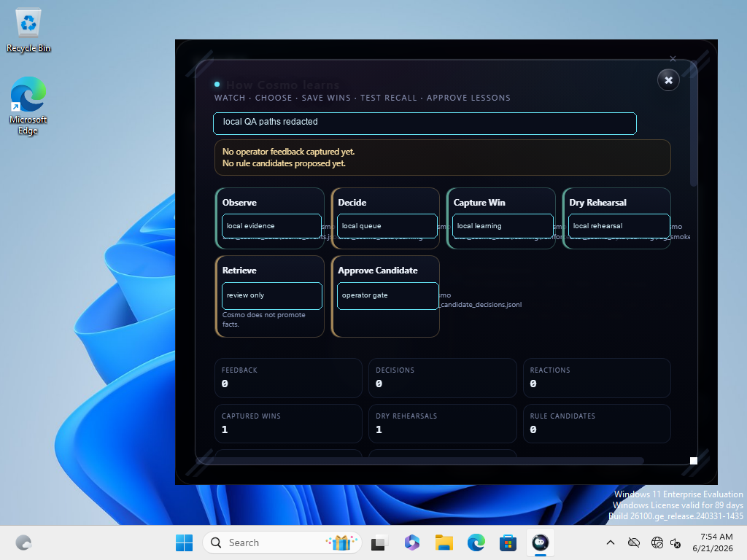This screenshot has height=560, width=747.
Task: Select the Capture Win card heading
Action: pos(479,203)
